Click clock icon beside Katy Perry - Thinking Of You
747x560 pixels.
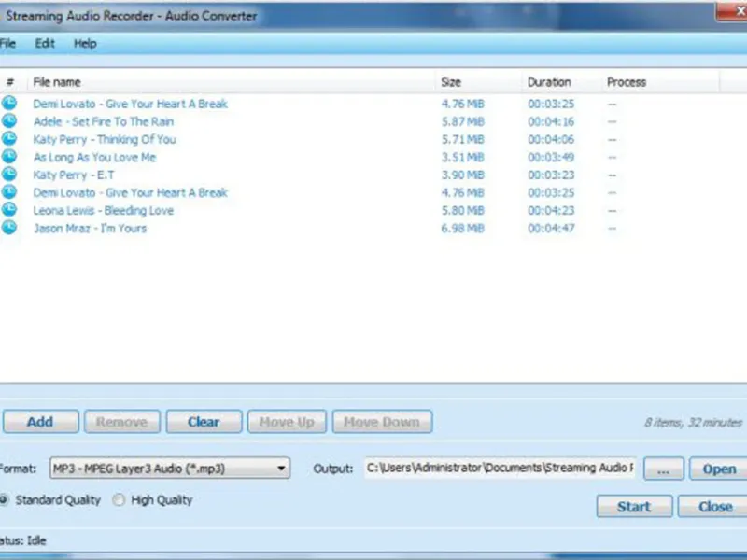tap(9, 138)
